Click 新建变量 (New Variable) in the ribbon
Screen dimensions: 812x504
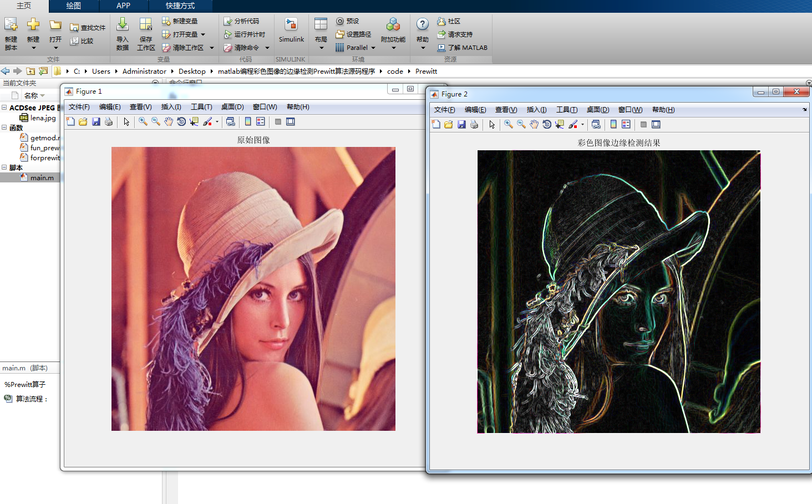(x=180, y=21)
